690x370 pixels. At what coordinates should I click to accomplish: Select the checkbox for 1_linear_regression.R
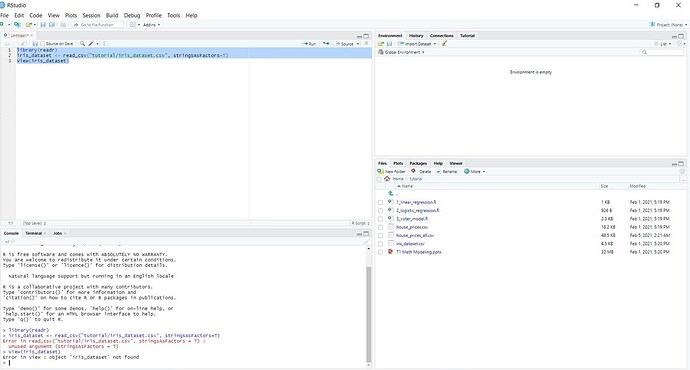point(380,202)
